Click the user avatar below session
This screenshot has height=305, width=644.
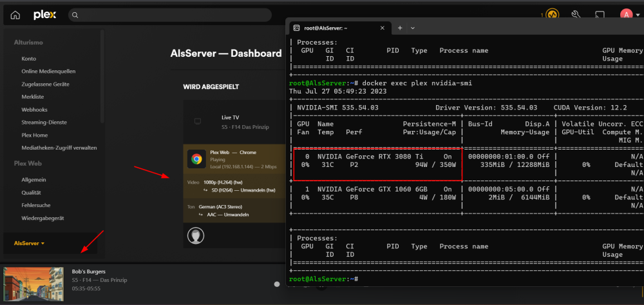[196, 235]
